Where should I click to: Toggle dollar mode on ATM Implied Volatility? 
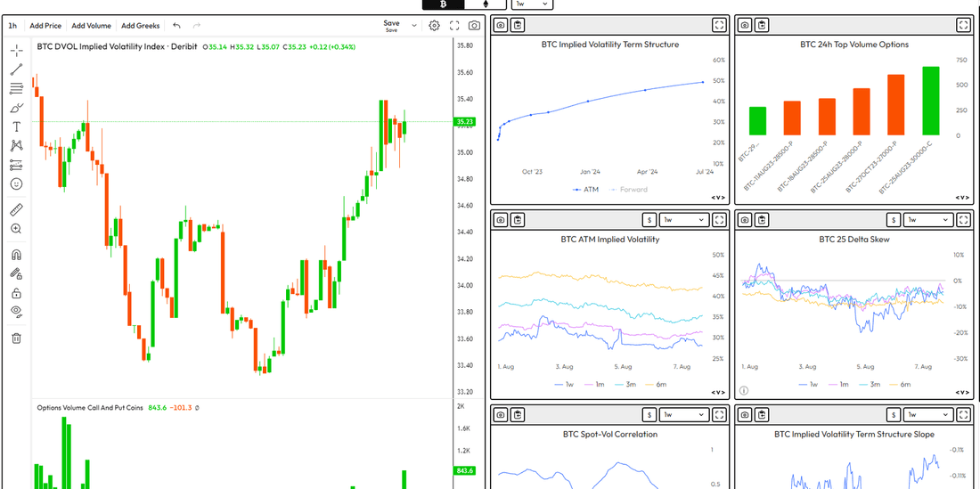650,220
